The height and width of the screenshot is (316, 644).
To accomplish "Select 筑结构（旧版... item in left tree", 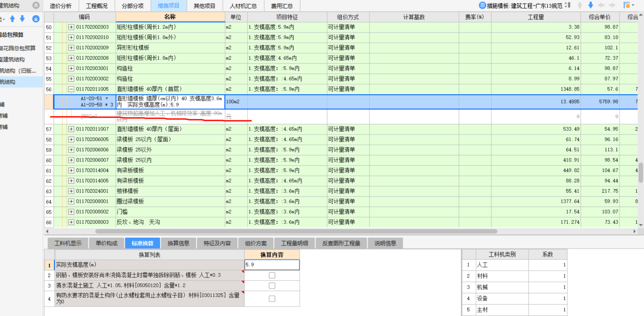I will [18, 71].
